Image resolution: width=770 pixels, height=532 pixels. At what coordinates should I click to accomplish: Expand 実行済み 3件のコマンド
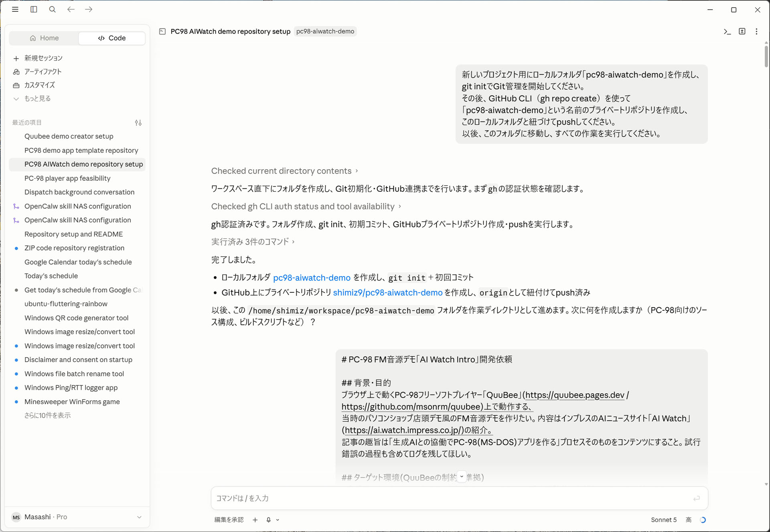pyautogui.click(x=253, y=241)
